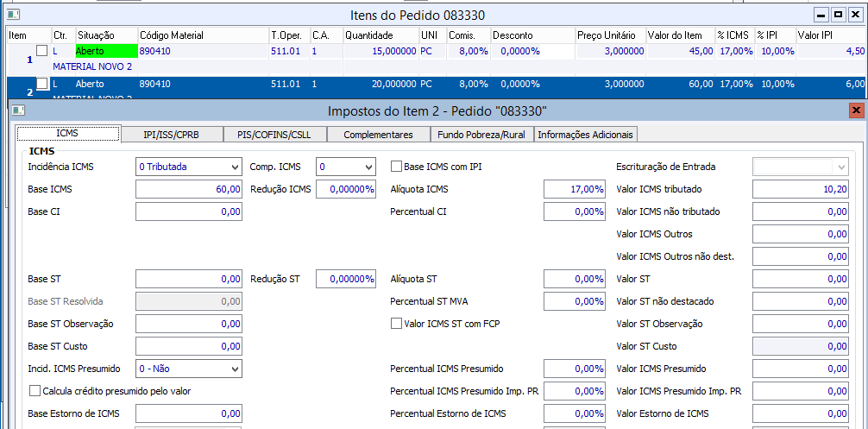Click the Preço Unitário column header
Image resolution: width=868 pixels, height=429 pixels.
[611, 35]
